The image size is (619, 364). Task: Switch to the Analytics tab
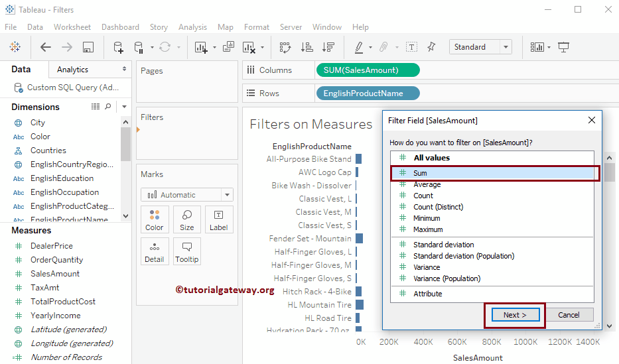73,70
